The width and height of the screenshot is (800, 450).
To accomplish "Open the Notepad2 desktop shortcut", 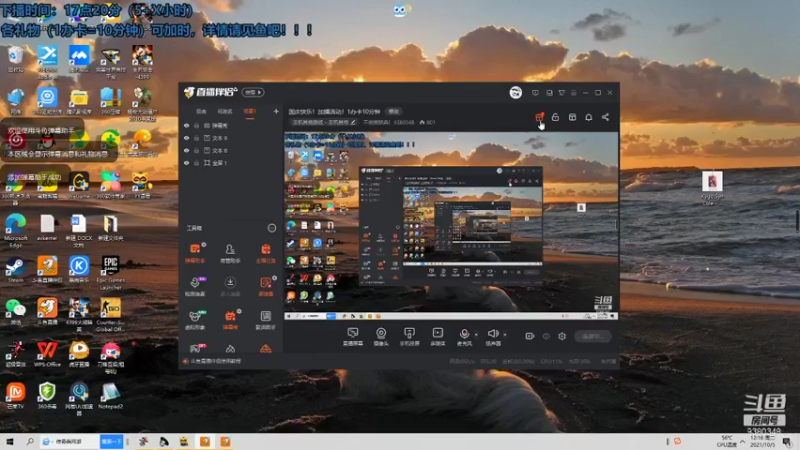I will pyautogui.click(x=110, y=396).
